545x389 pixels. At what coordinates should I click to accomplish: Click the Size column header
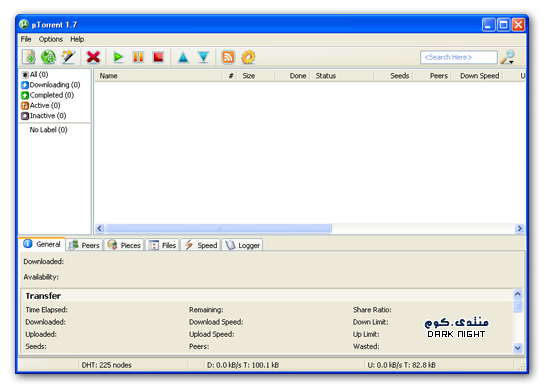(256, 76)
